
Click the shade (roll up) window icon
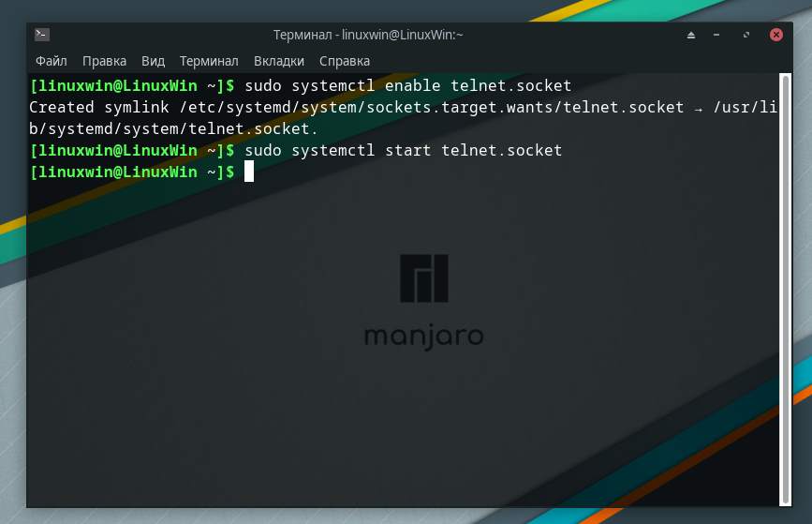coord(691,35)
